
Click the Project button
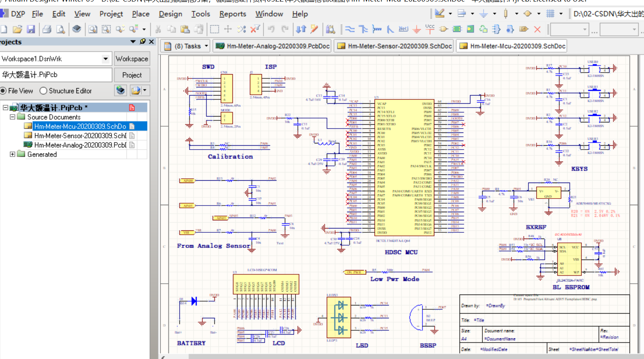coord(132,75)
